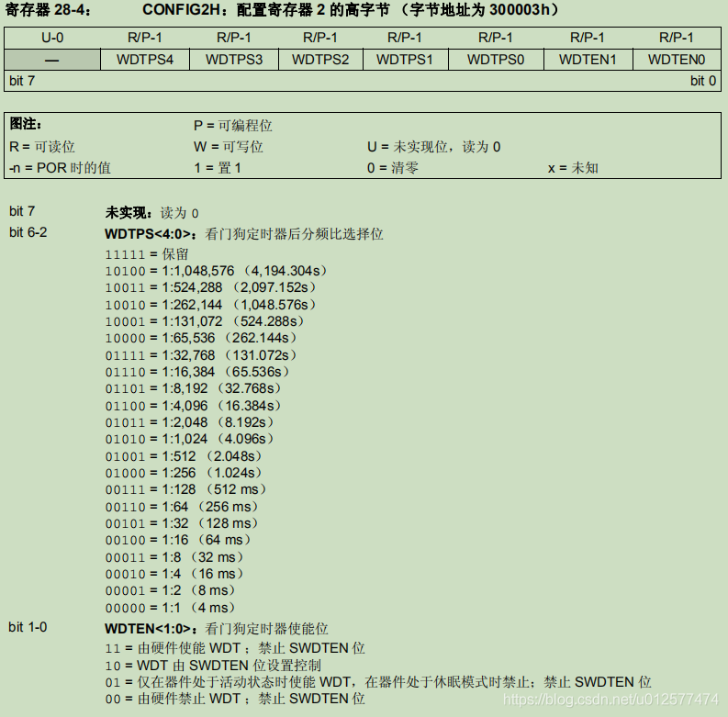Image resolution: width=728 pixels, height=717 pixels.
Task: Click the 'WDTEN<1:0>' bold field name
Action: tap(148, 628)
